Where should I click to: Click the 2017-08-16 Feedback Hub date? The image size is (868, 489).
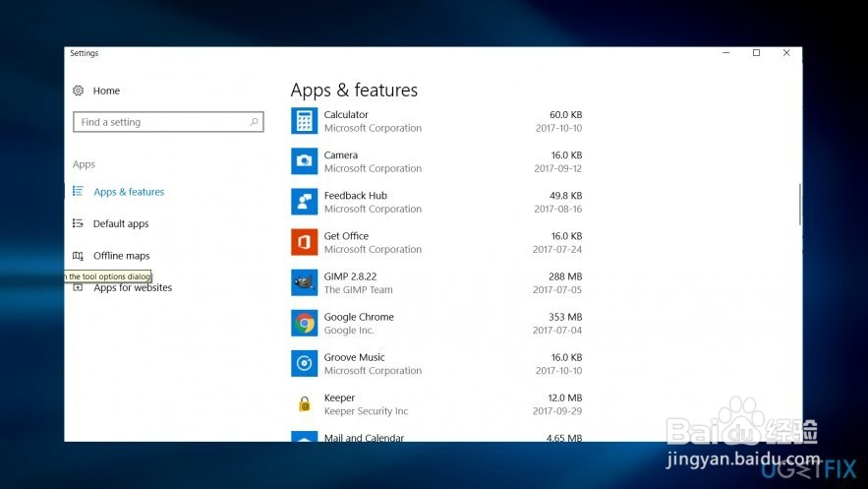[558, 209]
